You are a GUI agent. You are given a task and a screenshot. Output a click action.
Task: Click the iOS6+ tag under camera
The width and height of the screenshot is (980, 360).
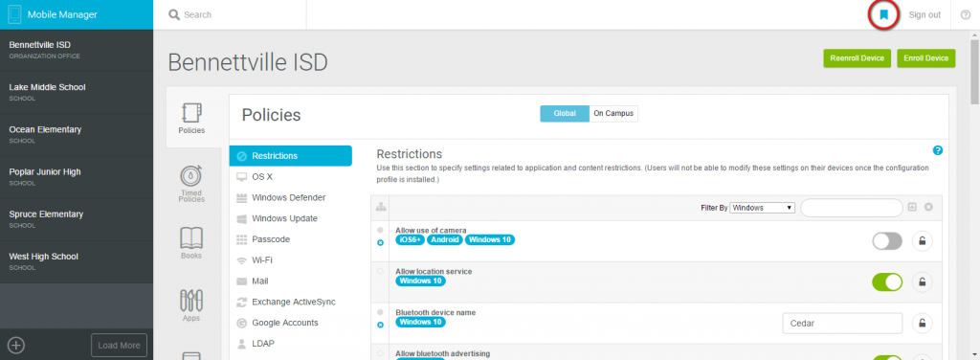(x=410, y=239)
